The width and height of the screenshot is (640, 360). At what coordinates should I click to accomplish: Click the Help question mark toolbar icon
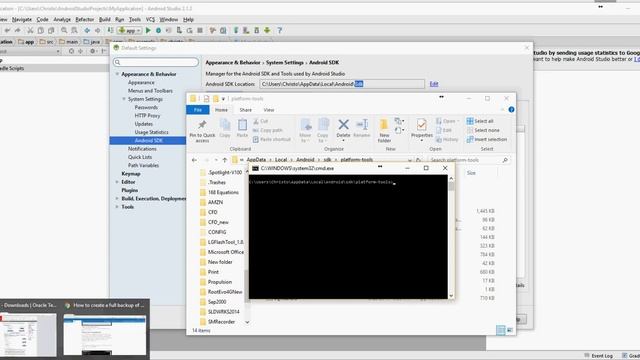pyautogui.click(x=279, y=30)
